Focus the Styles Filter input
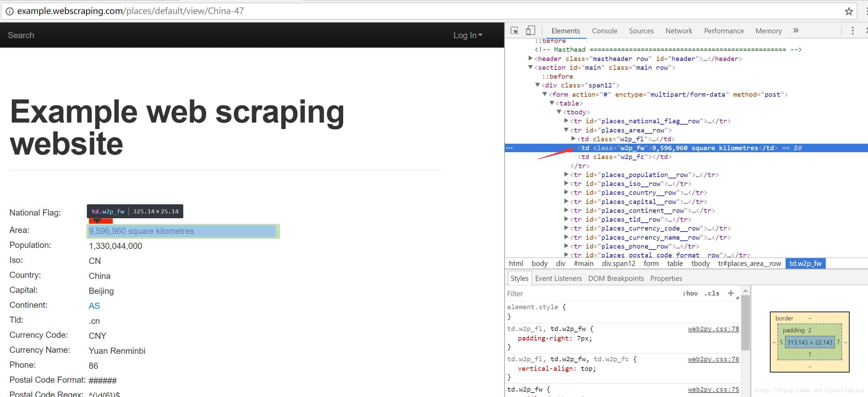This screenshot has height=397, width=868. pyautogui.click(x=593, y=293)
